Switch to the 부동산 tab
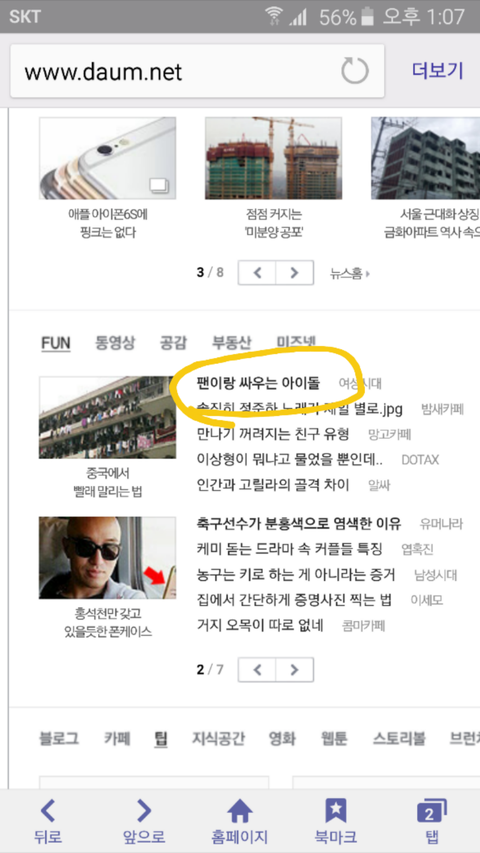480x853 pixels. (232, 343)
